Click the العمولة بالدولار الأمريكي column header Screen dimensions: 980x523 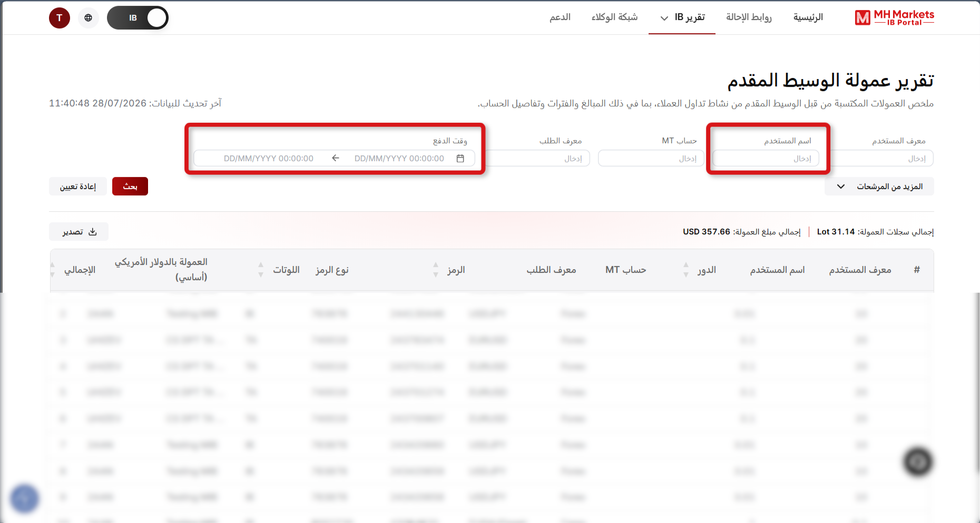point(161,269)
